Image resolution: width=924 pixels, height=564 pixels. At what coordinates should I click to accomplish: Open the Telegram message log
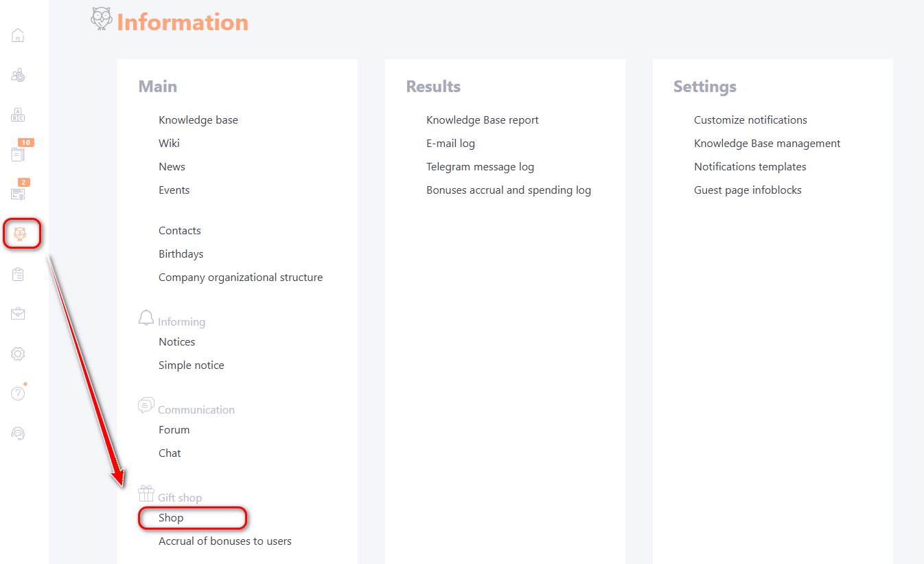click(480, 167)
